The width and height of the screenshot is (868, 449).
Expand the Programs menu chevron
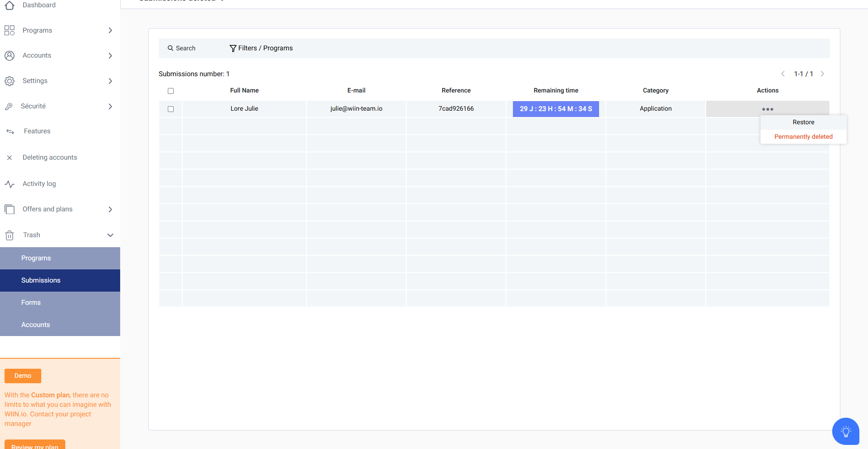tap(110, 30)
